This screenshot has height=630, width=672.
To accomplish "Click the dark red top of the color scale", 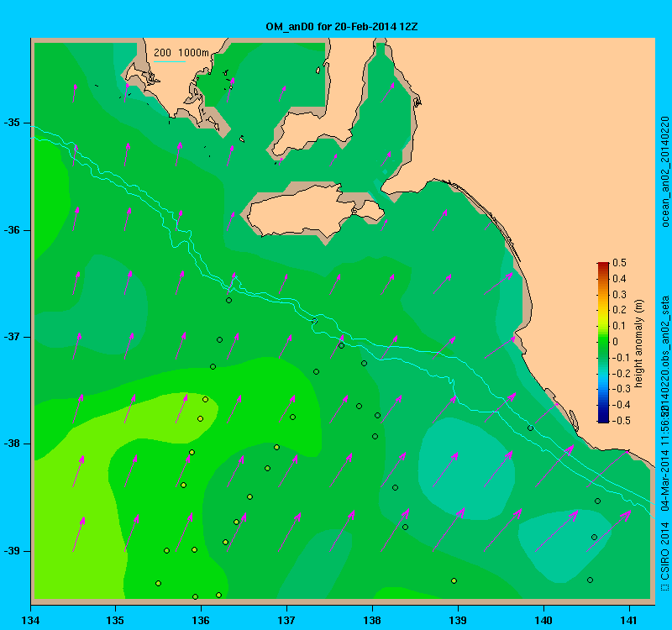I will 603,265.
